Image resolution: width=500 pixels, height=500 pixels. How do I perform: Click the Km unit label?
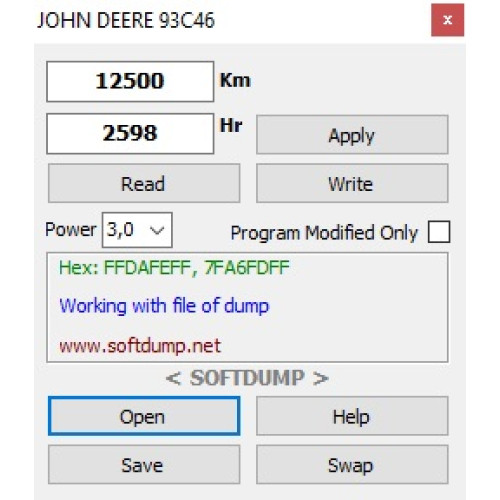[x=235, y=80]
